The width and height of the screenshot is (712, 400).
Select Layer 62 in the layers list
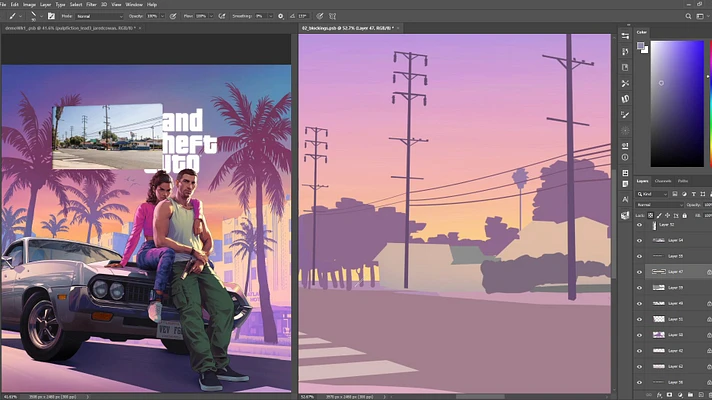(673, 366)
